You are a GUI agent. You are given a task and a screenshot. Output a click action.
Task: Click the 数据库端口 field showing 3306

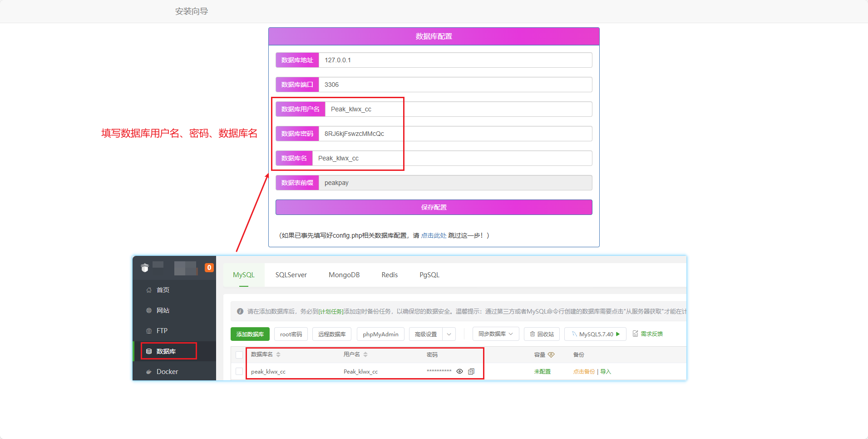click(x=455, y=85)
